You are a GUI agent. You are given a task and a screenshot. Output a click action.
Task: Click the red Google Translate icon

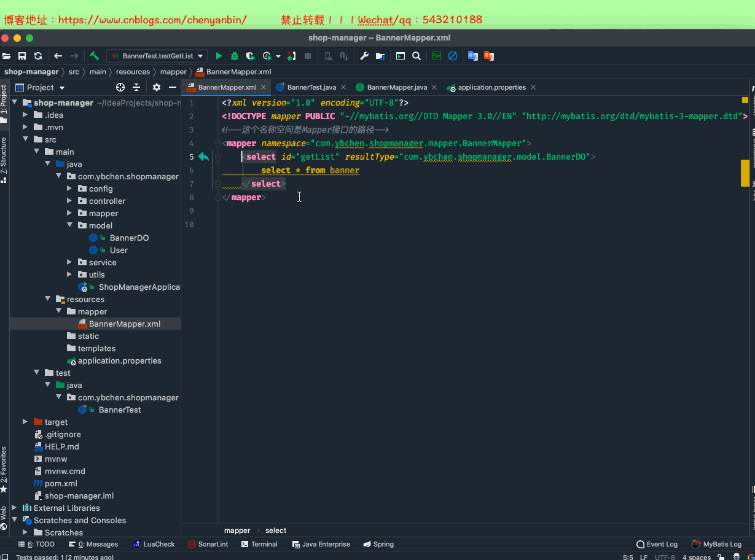(489, 56)
